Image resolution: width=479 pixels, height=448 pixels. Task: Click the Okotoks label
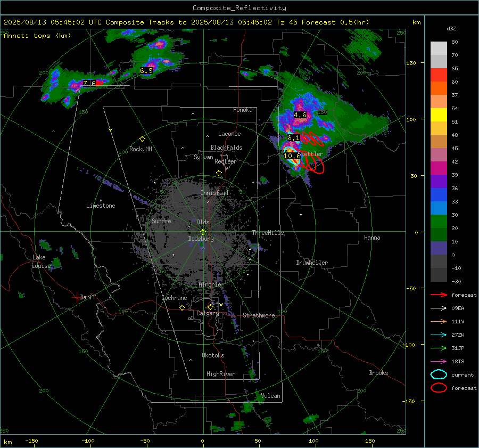[213, 355]
